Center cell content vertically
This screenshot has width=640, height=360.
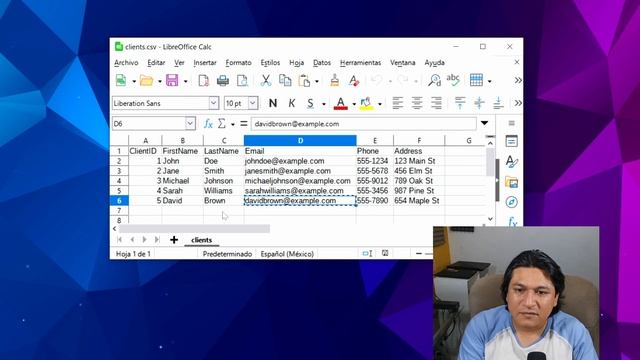479,103
